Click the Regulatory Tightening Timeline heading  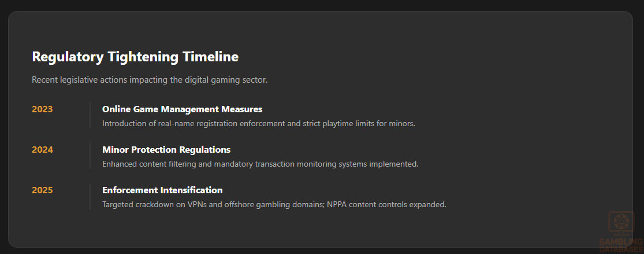[x=135, y=57]
